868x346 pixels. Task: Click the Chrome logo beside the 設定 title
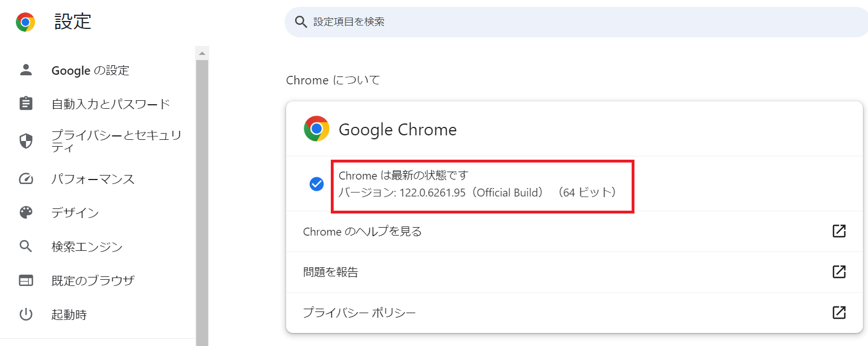pos(25,22)
